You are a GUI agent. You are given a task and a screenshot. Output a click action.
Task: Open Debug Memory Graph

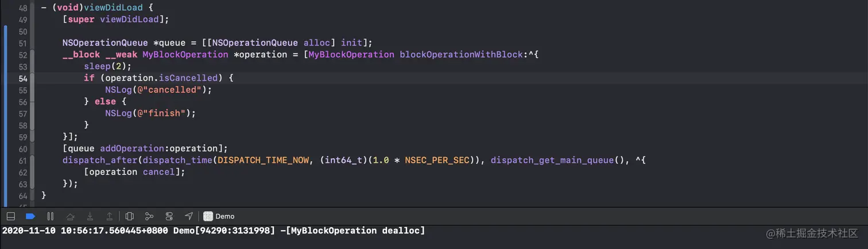pos(149,216)
